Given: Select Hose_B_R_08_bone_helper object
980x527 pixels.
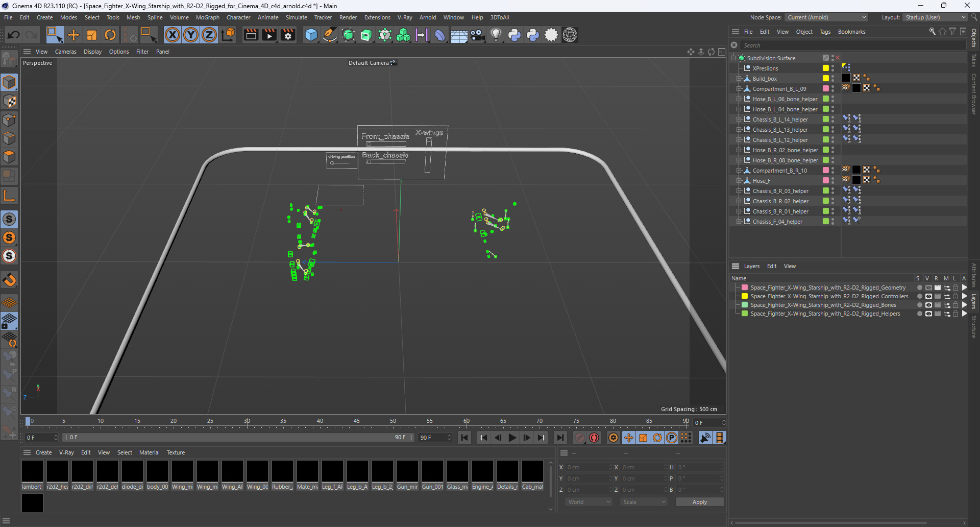Looking at the screenshot, I should point(785,160).
